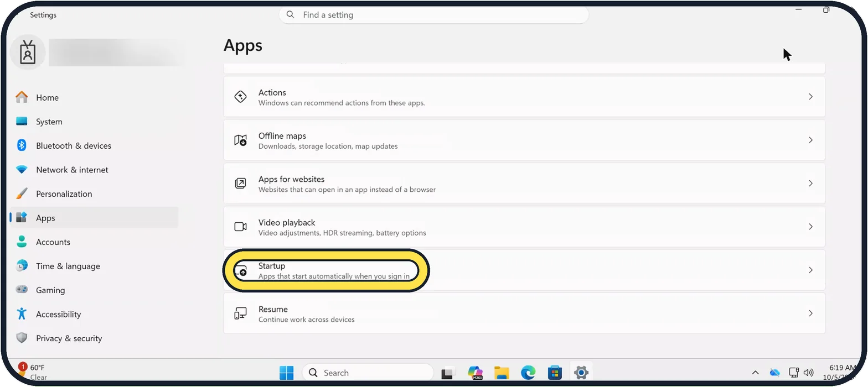Image resolution: width=868 pixels, height=387 pixels.
Task: Open Gaming settings
Action: tap(94, 290)
